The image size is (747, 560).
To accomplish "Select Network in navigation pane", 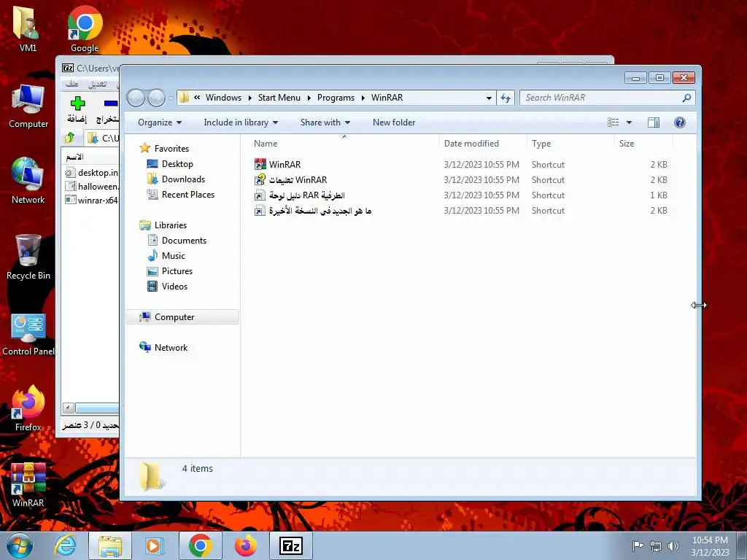I will pyautogui.click(x=163, y=348).
